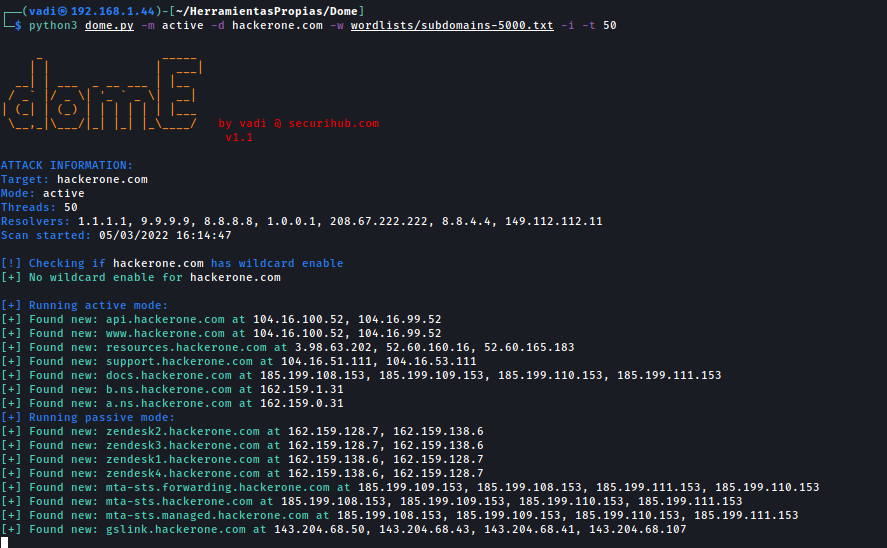Viewport: 887px width, 548px height.
Task: Click the Resolvers list of DNS servers
Action: [340, 221]
